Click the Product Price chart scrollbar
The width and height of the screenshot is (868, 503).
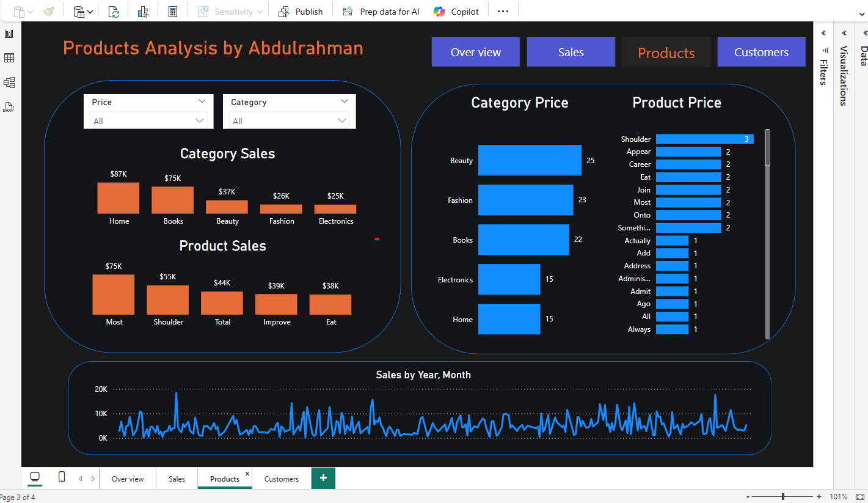tap(767, 148)
